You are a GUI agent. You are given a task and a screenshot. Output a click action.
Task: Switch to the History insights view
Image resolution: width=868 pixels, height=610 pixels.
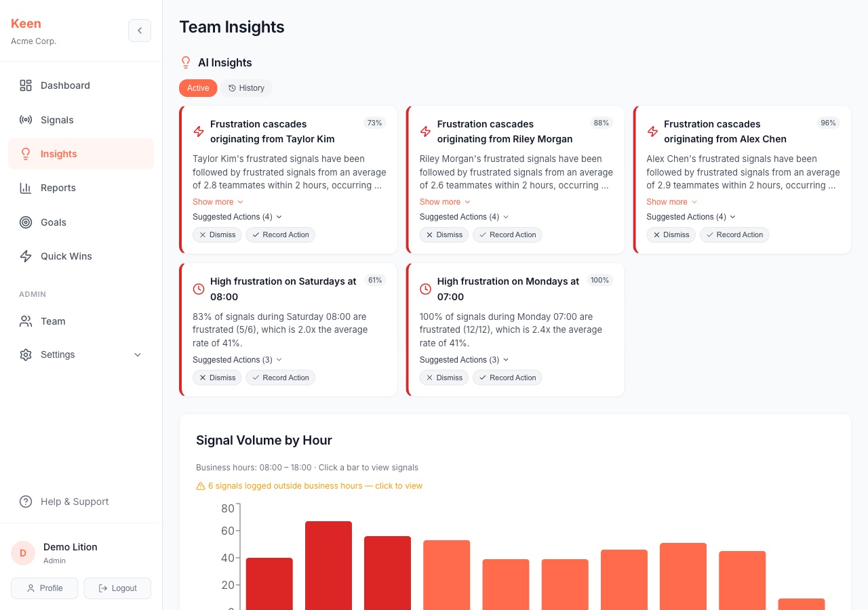(x=246, y=88)
